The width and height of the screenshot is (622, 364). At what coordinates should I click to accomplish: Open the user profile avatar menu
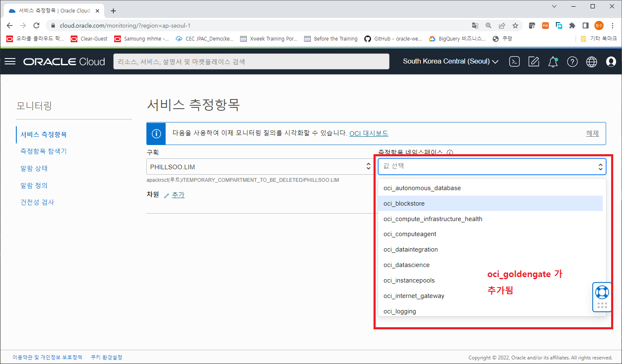tap(611, 62)
